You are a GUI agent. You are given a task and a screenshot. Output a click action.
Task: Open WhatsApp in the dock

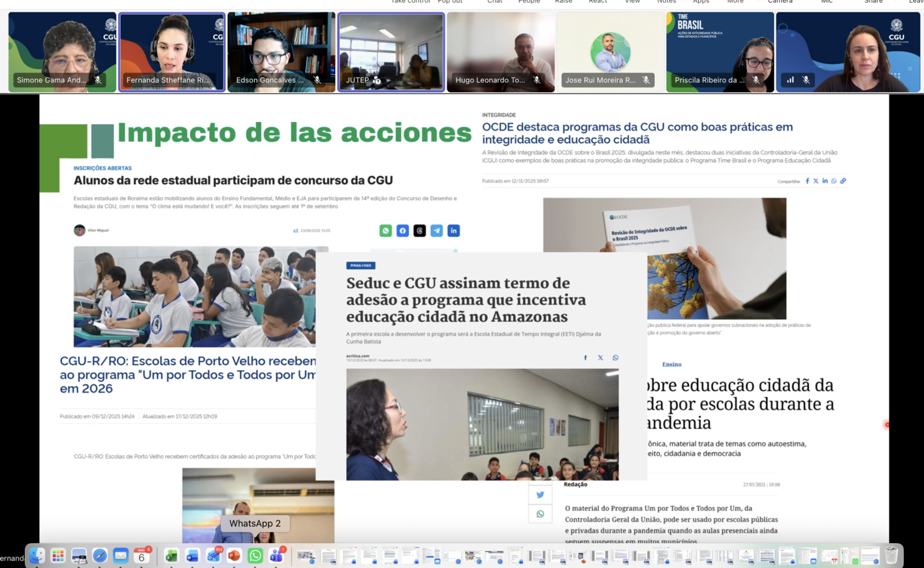[x=255, y=556]
